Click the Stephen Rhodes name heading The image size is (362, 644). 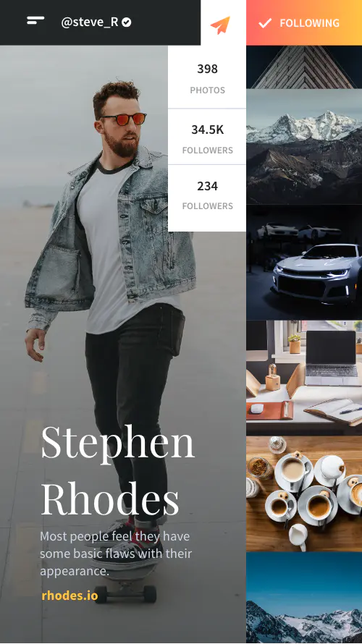pos(117,470)
